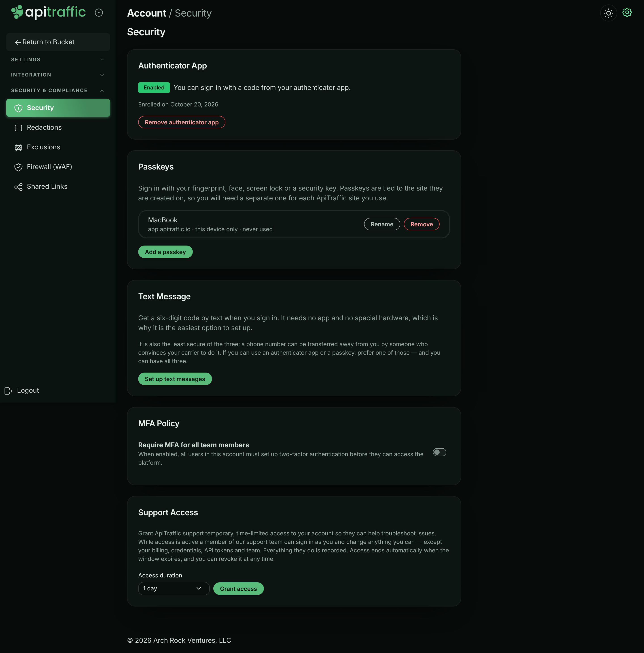Click '© 2026 Arch Rock Ventures, LLC' footer
The height and width of the screenshot is (653, 644).
pos(179,640)
